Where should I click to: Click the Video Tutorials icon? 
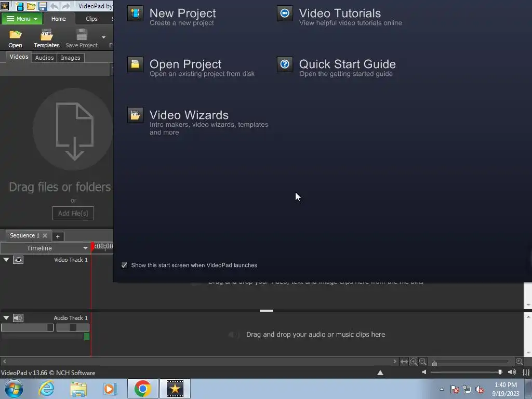coord(285,14)
